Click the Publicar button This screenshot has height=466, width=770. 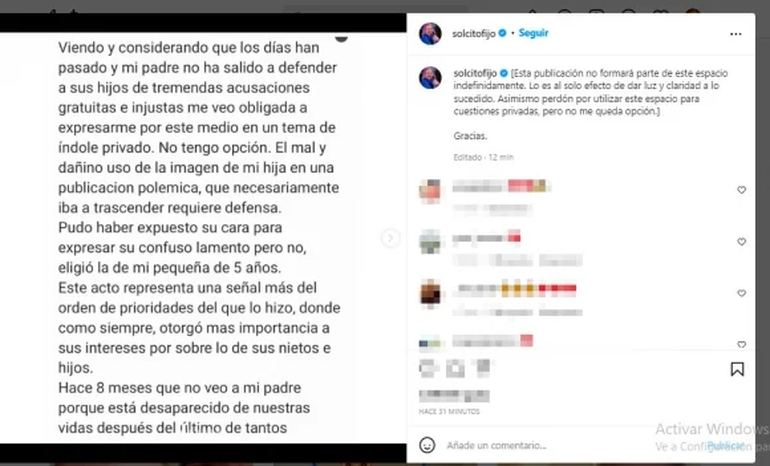pyautogui.click(x=726, y=445)
